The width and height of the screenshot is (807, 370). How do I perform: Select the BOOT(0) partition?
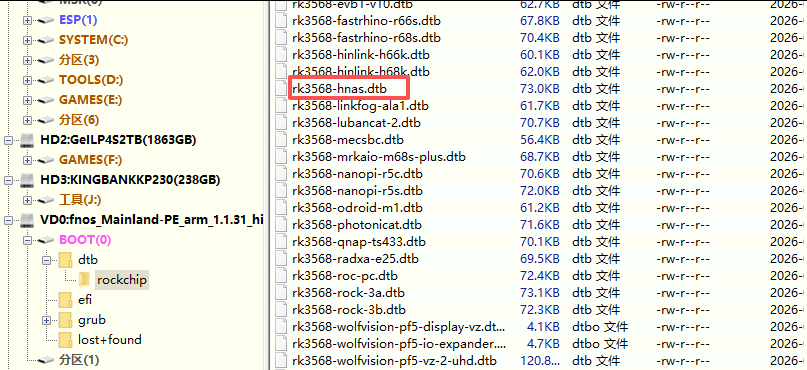pos(85,240)
